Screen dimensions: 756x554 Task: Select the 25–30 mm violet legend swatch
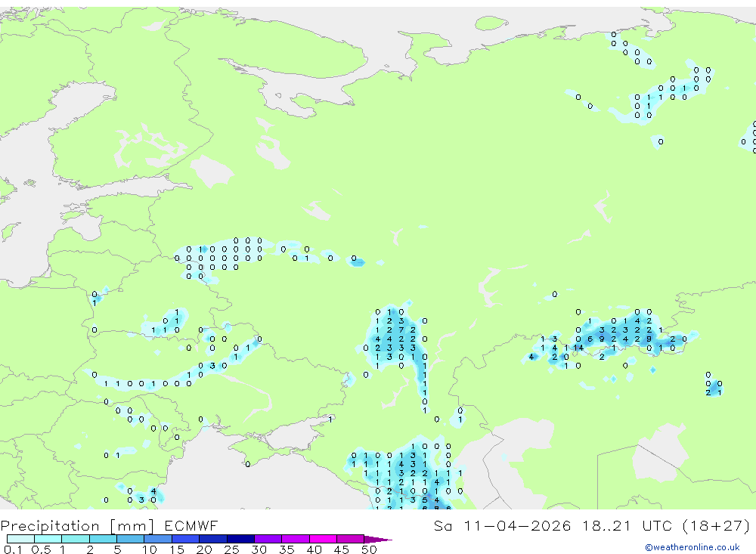240,539
